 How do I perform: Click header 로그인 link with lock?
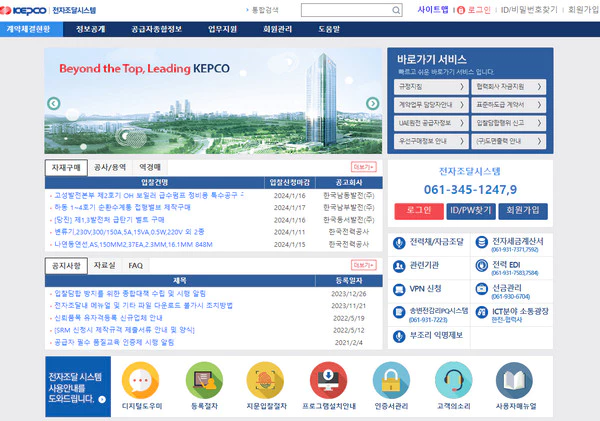click(474, 10)
